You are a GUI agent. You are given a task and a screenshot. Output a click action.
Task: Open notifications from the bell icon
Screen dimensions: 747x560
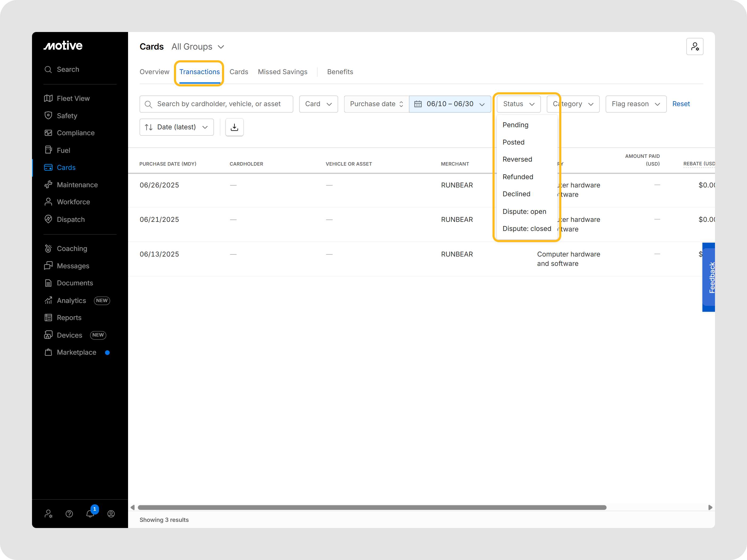90,514
